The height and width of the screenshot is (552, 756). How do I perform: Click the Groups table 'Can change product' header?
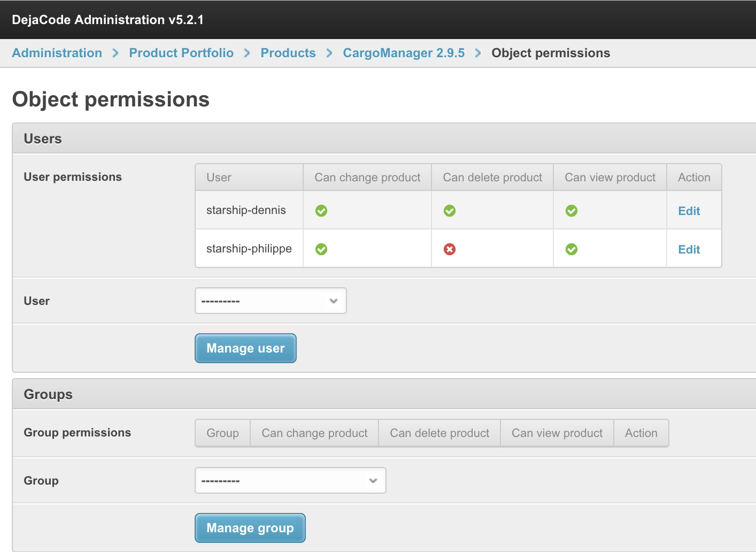pyautogui.click(x=314, y=433)
